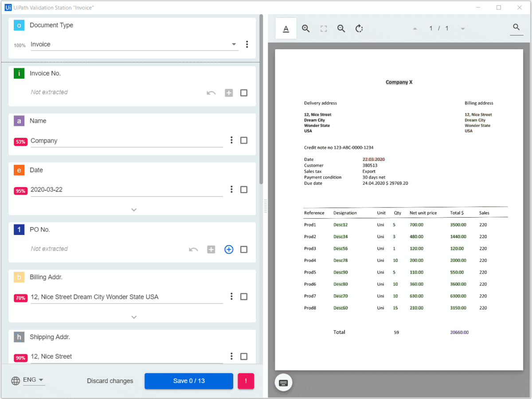The width and height of the screenshot is (532, 399).
Task: Discard changes in the validation station
Action: click(110, 381)
